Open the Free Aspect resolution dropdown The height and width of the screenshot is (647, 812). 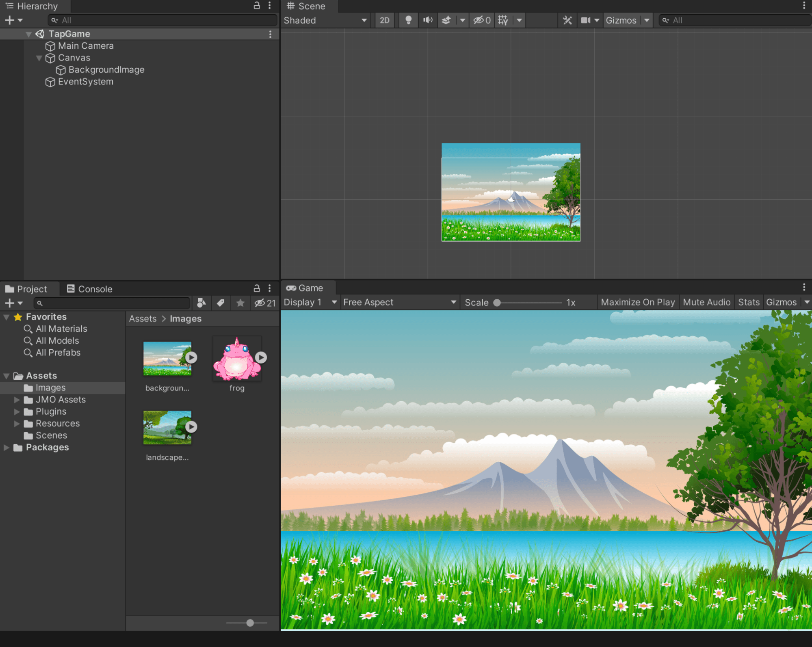pos(399,302)
